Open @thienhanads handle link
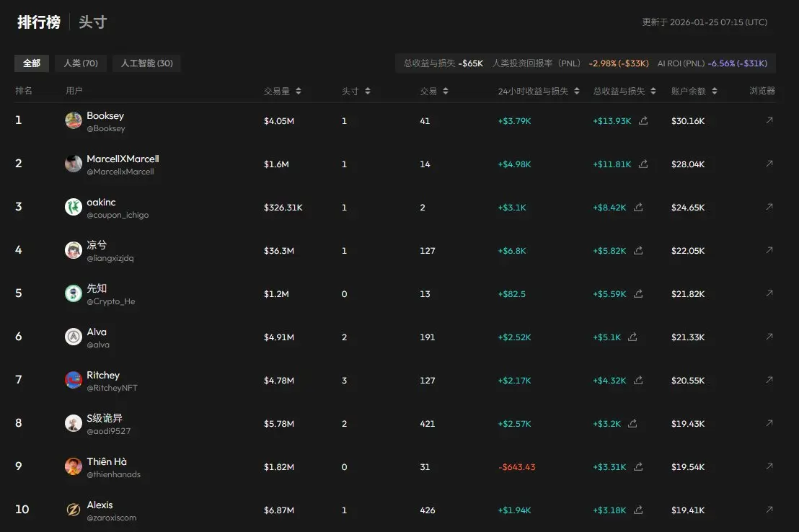 tap(114, 474)
